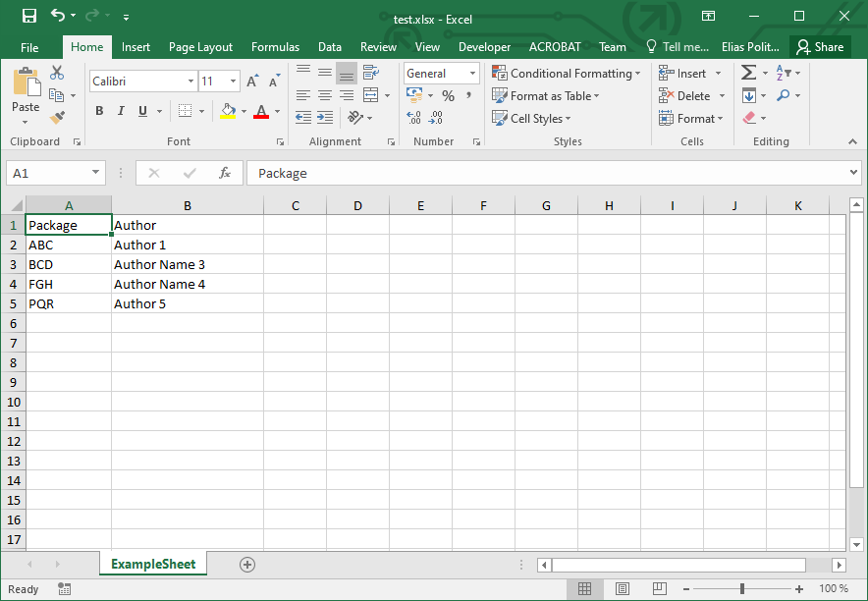
Task: Click the zoom slider handle
Action: (742, 589)
